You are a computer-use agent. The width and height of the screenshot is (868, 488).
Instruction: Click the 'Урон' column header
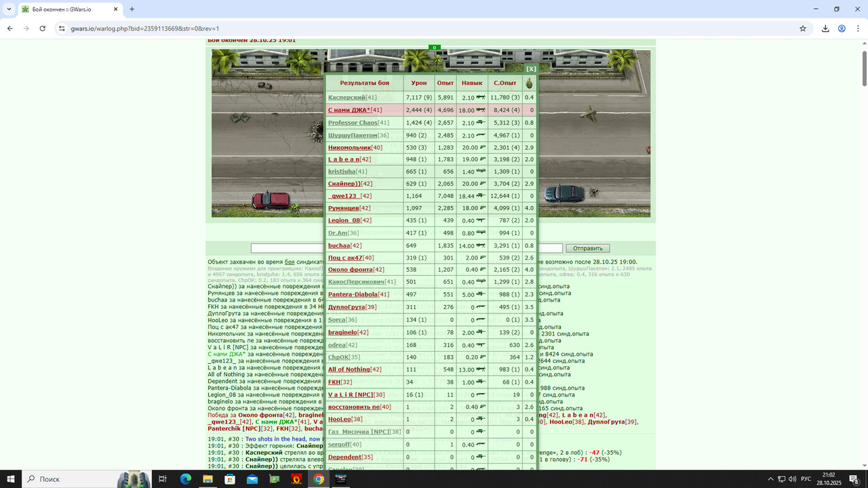pos(419,83)
